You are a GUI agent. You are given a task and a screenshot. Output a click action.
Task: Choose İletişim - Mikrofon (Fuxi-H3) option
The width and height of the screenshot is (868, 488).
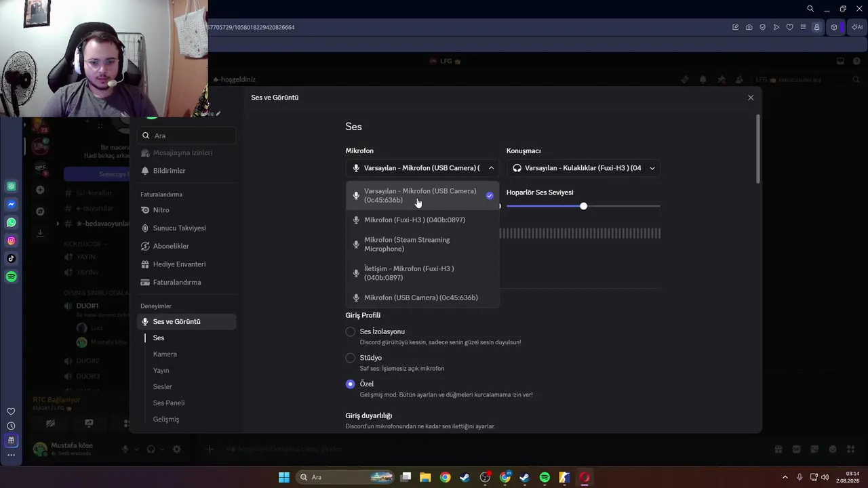pyautogui.click(x=422, y=273)
